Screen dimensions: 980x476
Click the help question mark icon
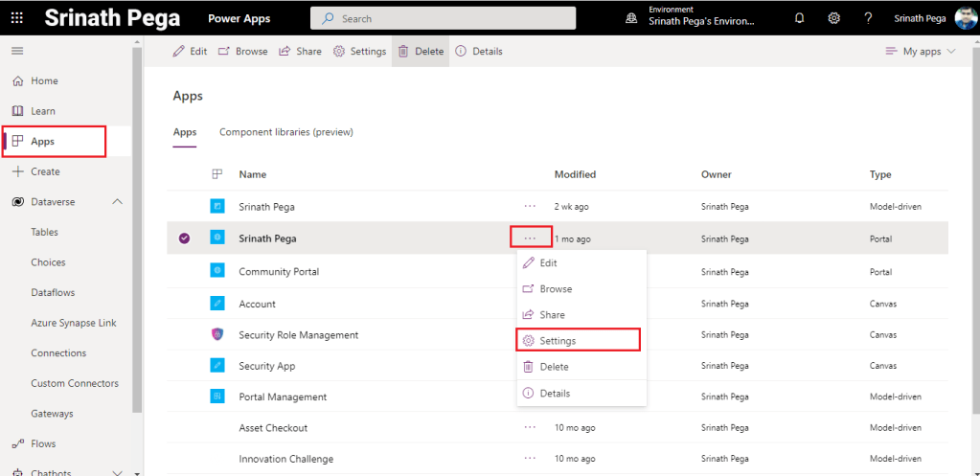tap(868, 18)
